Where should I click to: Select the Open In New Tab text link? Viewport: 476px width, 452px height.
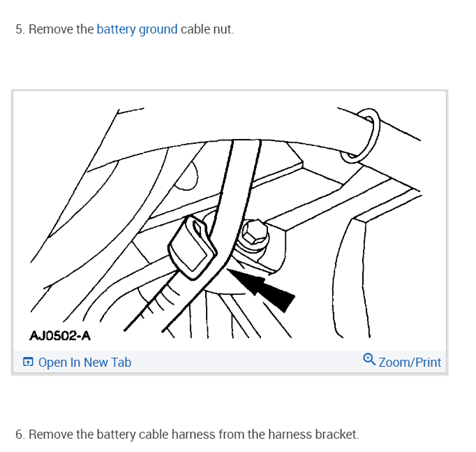click(84, 363)
